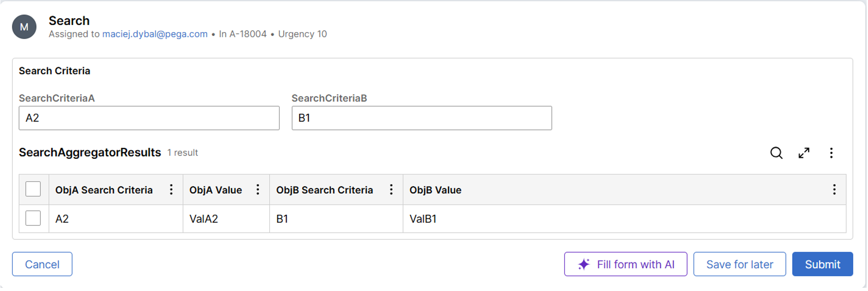Focus the SearchCriteriaB text field
This screenshot has width=868, height=291.
point(422,118)
